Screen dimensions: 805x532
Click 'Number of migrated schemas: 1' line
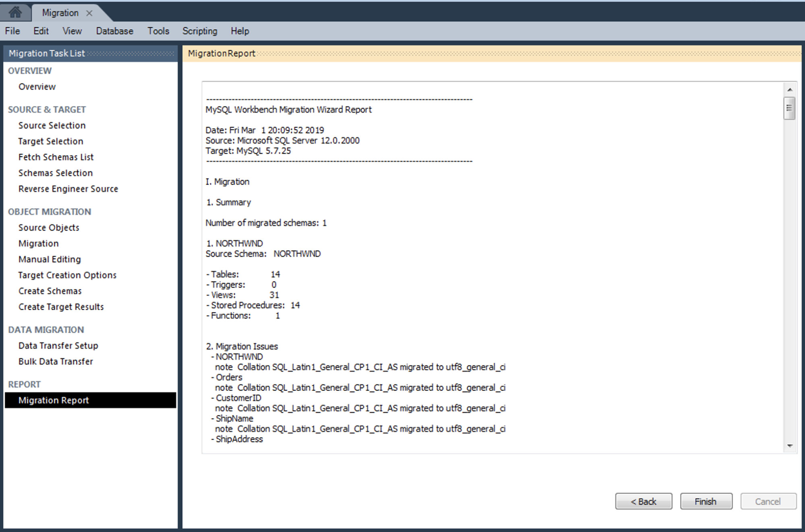coord(266,223)
